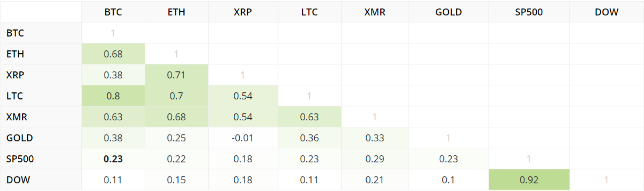The image size is (644, 191).
Task: Select the -0.01 GOLD-XRP cell
Action: pos(243,138)
